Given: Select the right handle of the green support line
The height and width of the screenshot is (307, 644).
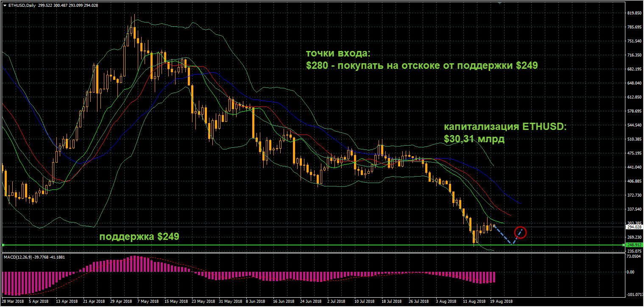Looking at the screenshot, I should tap(624, 245).
